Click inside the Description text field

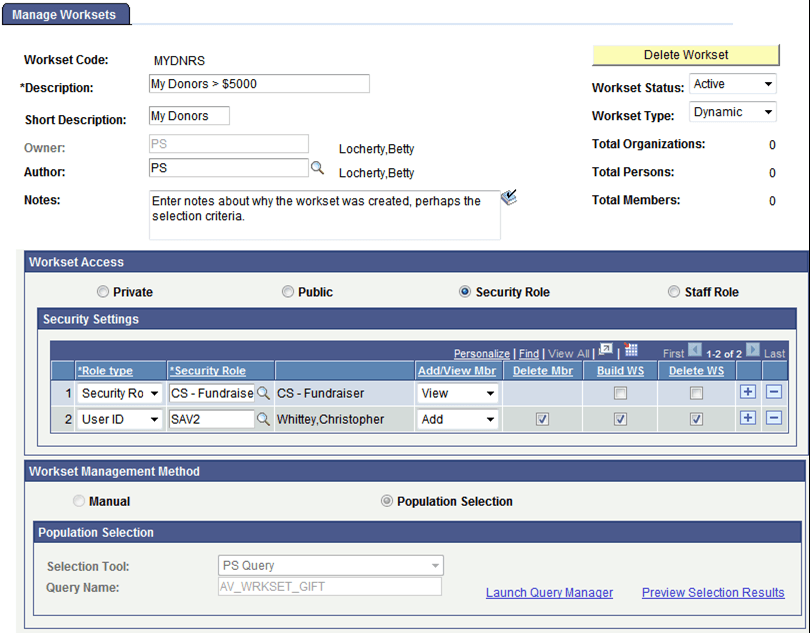tap(258, 83)
